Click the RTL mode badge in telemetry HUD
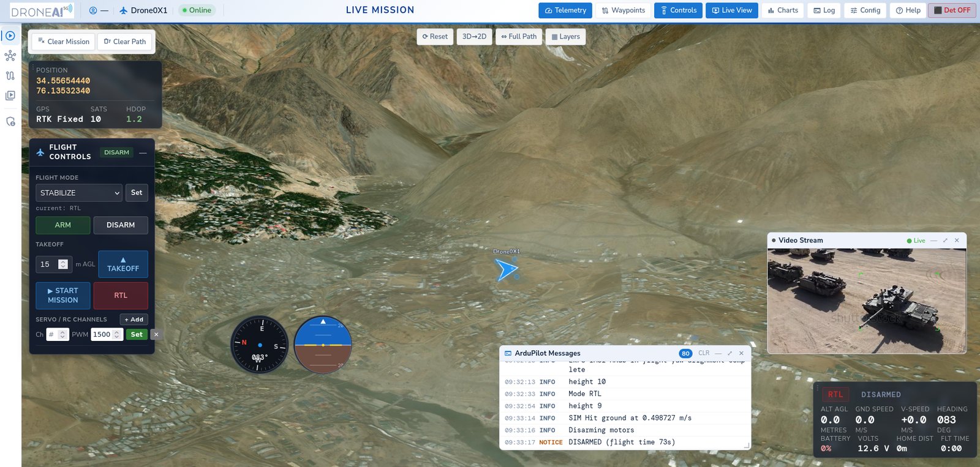Image resolution: width=980 pixels, height=467 pixels. [835, 395]
